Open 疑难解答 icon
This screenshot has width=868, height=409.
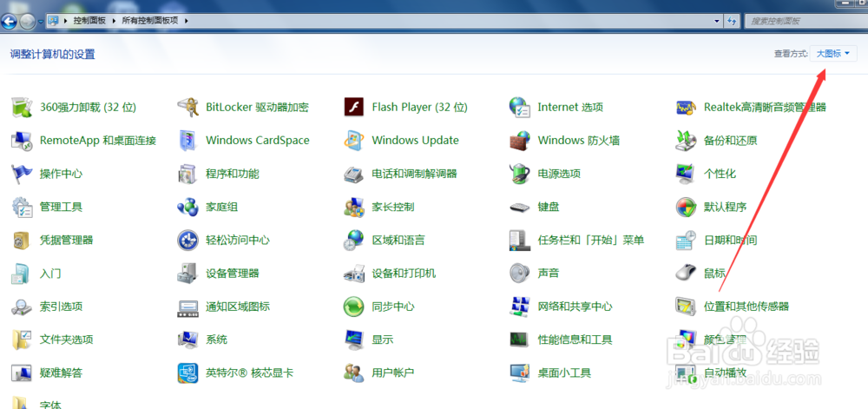click(x=23, y=373)
